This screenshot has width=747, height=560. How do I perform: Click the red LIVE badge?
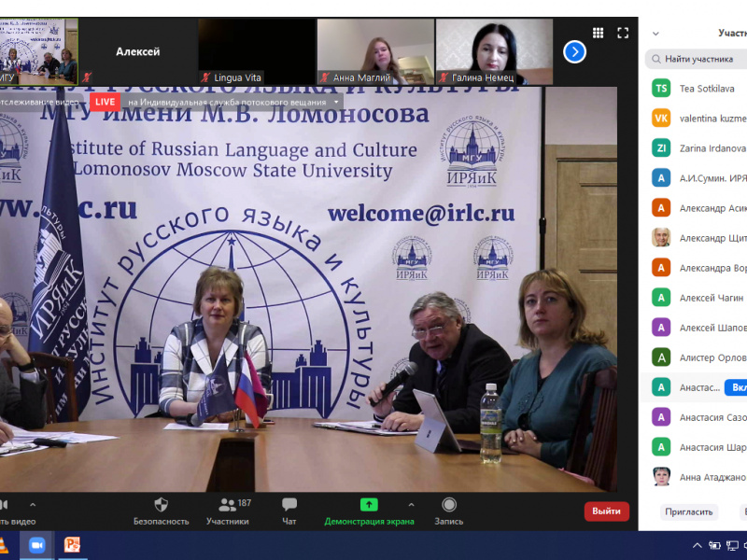(x=105, y=102)
